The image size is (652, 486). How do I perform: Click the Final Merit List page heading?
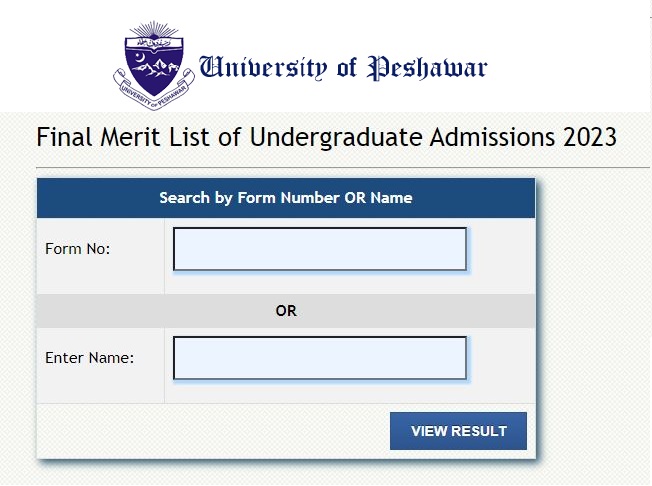tap(326, 137)
